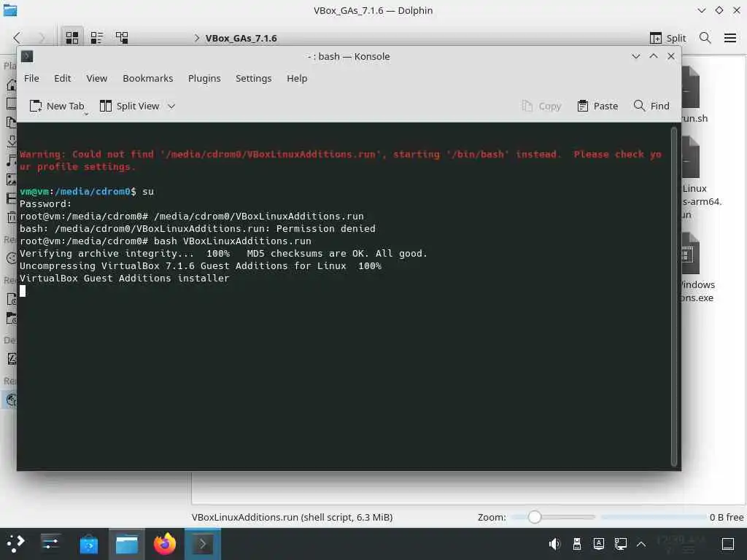This screenshot has width=747, height=560.
Task: Adjust the Dolphin zoom slider
Action: tap(553, 517)
